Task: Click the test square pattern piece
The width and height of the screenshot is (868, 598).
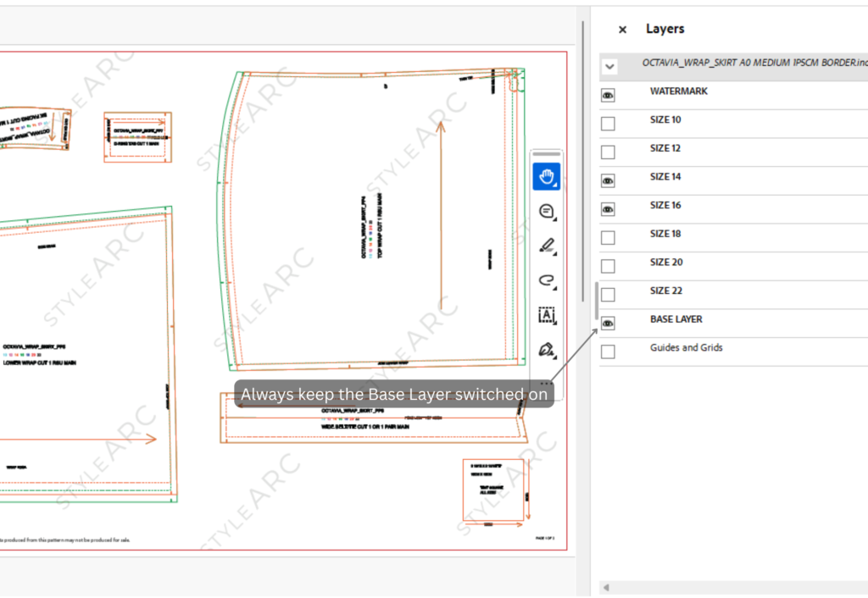Action: coord(493,490)
